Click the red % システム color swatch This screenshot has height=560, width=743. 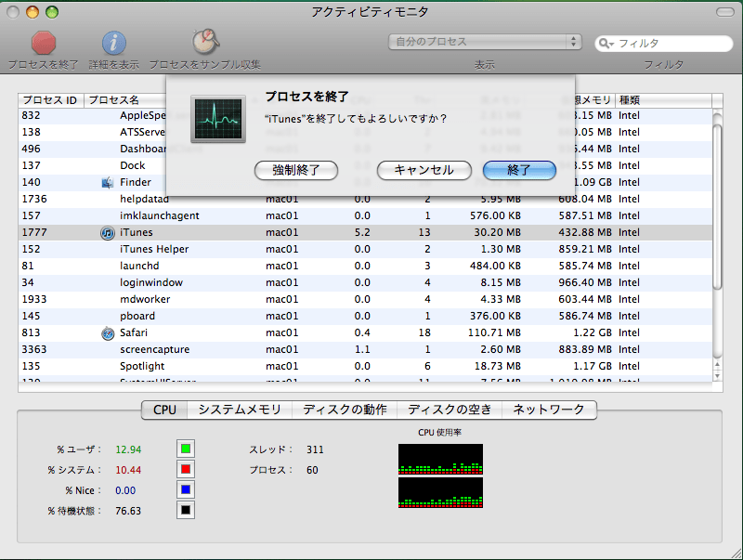tap(186, 469)
